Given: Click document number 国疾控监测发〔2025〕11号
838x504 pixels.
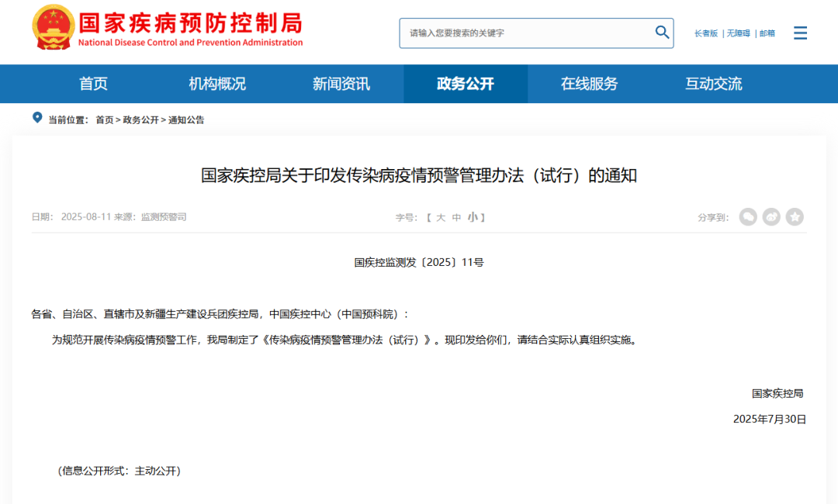Looking at the screenshot, I should (x=419, y=262).
